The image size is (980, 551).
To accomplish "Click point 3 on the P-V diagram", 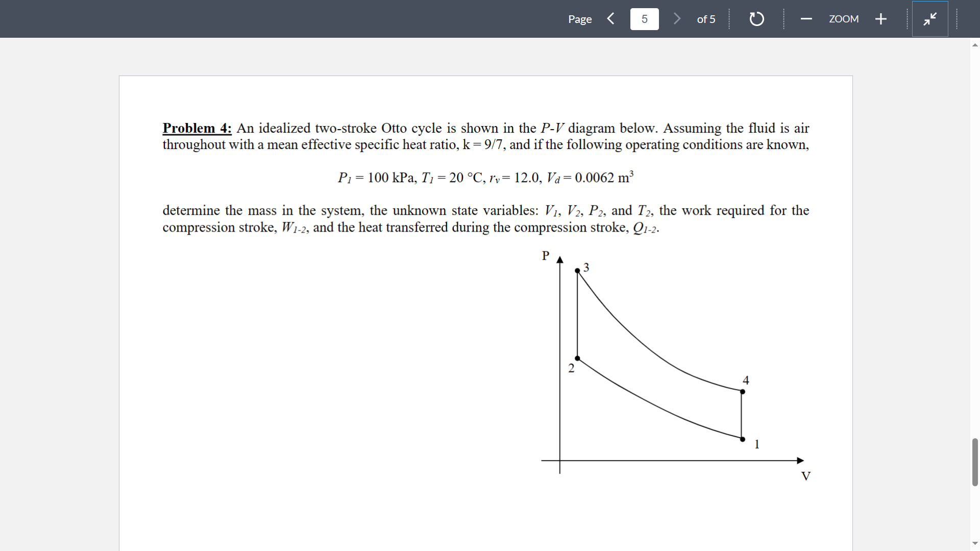I will [x=578, y=271].
